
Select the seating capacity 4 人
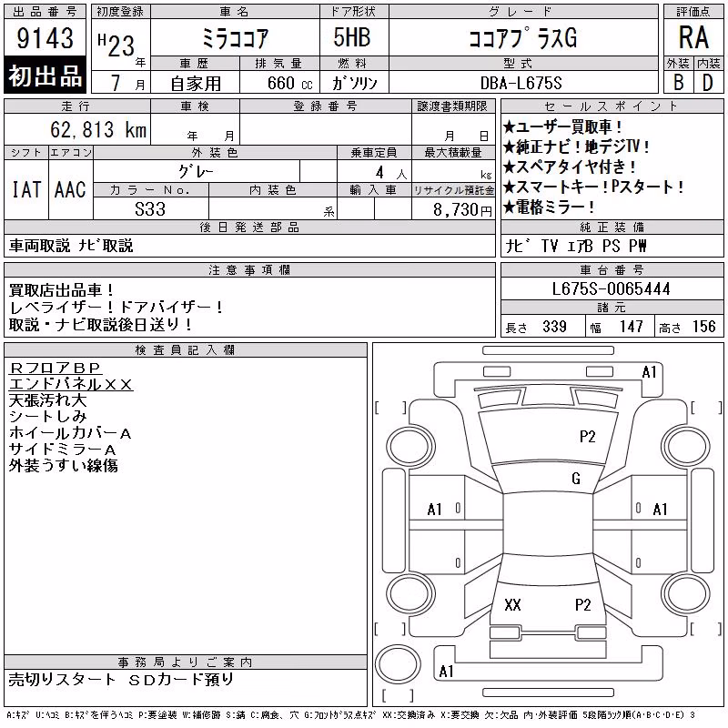tap(391, 173)
